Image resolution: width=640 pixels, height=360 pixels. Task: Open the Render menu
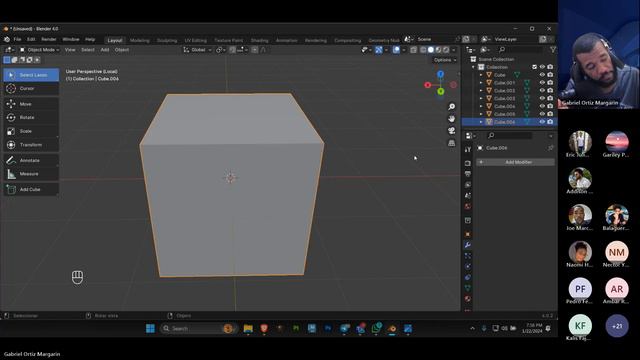[x=49, y=40]
